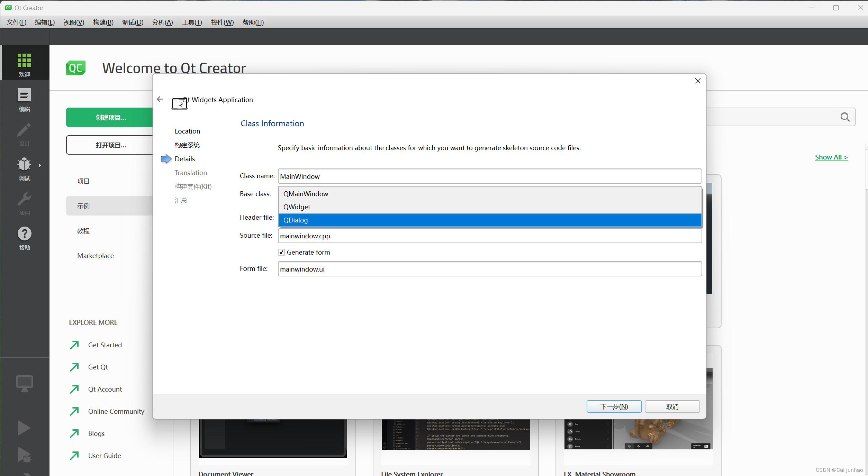Open the Online Community link
868x476 pixels.
tap(116, 411)
